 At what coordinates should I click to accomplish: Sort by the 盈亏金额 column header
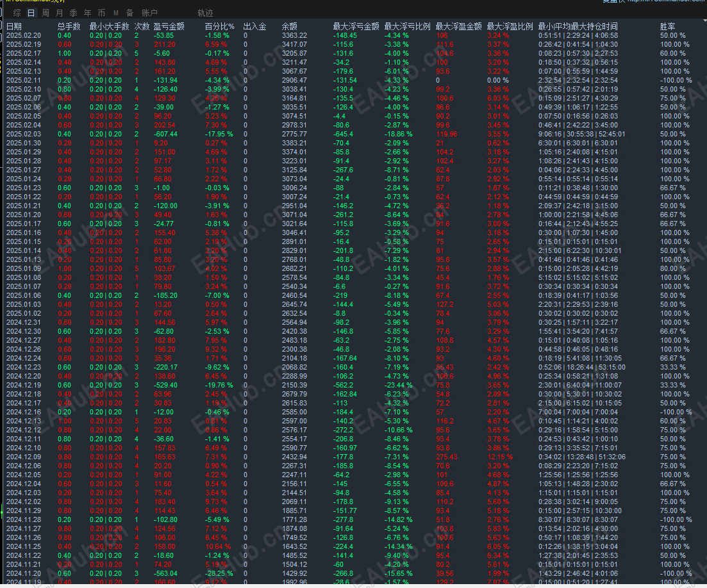click(x=169, y=27)
